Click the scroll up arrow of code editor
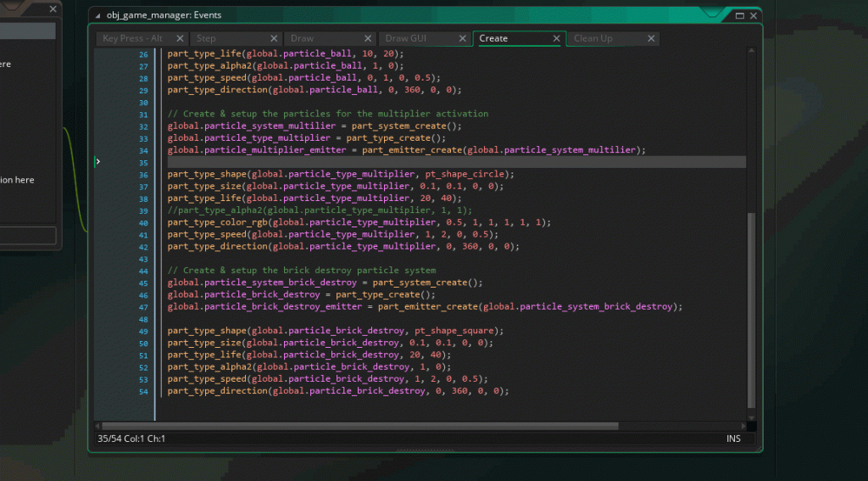The height and width of the screenshot is (481, 868). click(x=751, y=51)
